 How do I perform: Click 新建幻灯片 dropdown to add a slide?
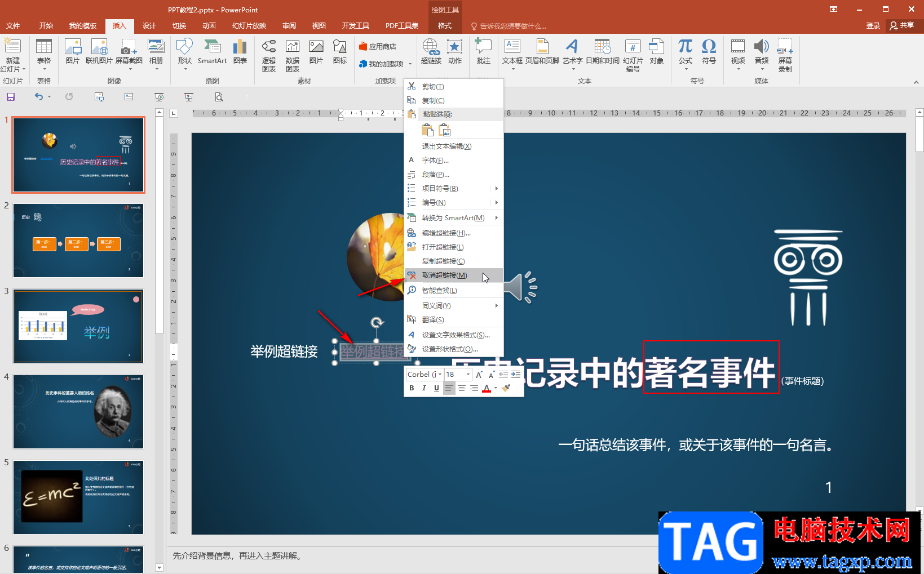pos(12,65)
